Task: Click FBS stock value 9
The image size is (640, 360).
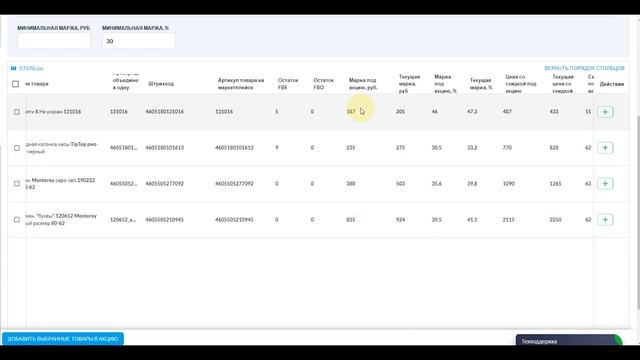Action: pos(277,148)
